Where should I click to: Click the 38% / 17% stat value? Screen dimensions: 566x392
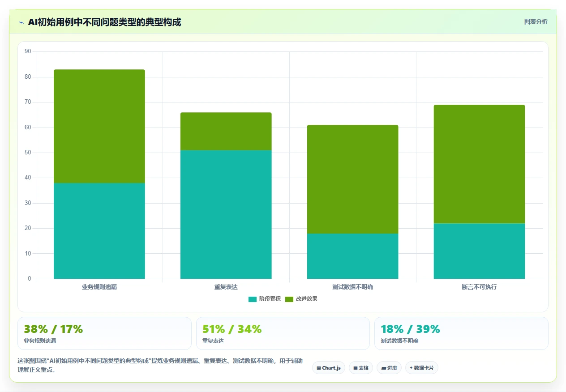(x=53, y=329)
